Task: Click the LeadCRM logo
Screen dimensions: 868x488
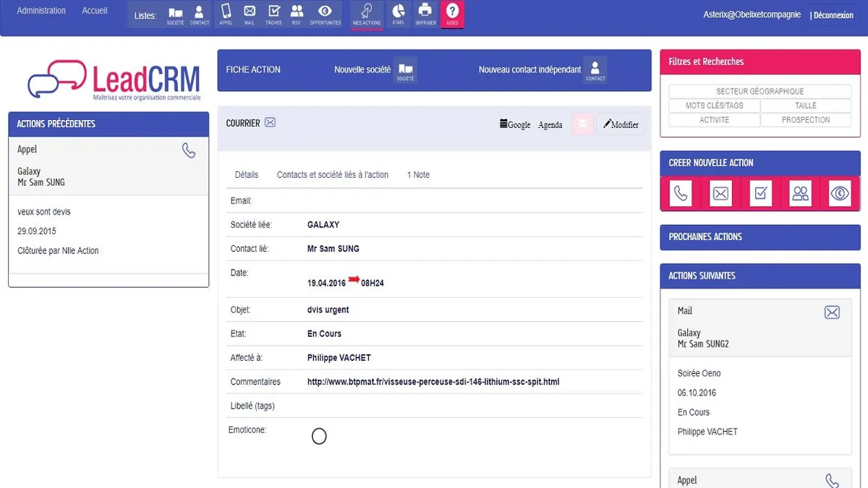Action: coord(114,80)
